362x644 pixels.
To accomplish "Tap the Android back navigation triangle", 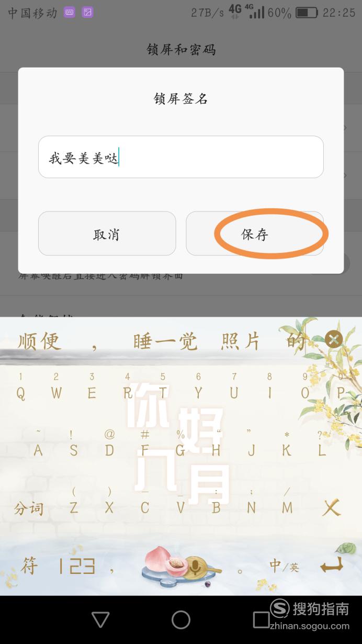I will pos(100,620).
